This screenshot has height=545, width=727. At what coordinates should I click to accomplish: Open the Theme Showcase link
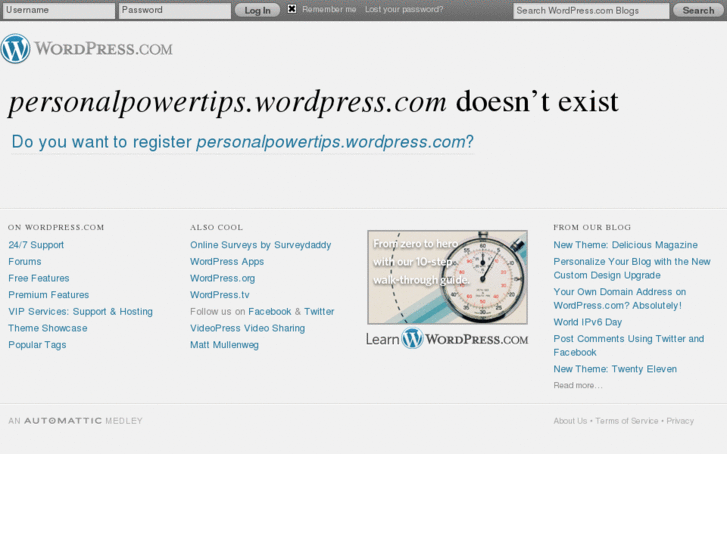(x=48, y=328)
